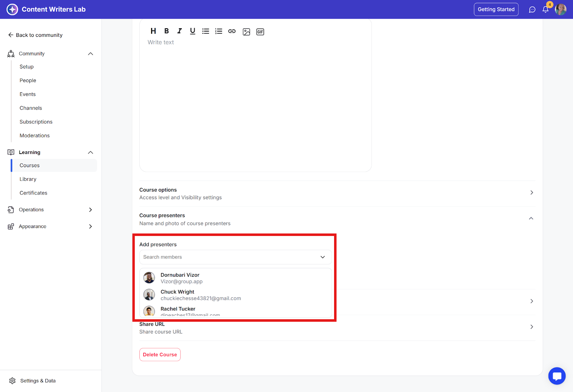Click the Share URL heading

pos(152,324)
